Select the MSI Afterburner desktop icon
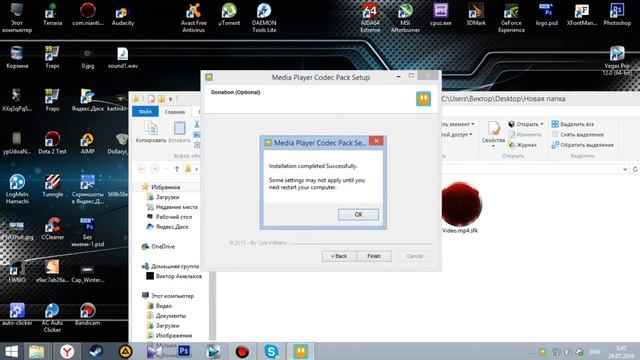Screen dimensions: 640x360 click(x=405, y=18)
